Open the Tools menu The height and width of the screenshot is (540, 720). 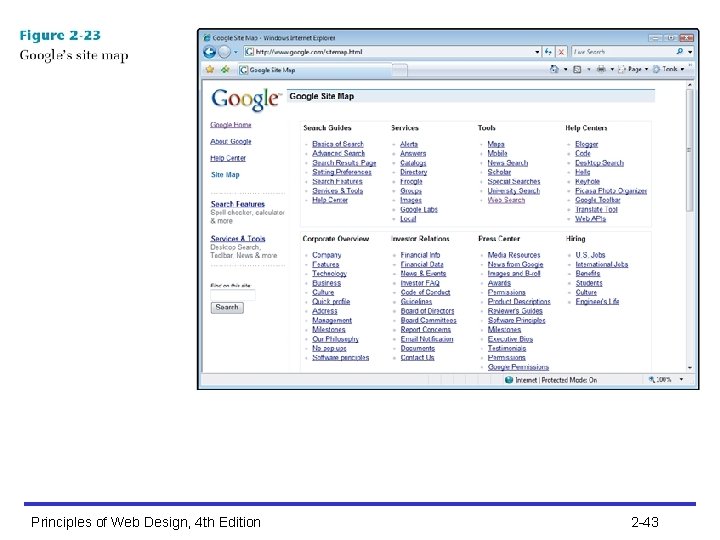[x=669, y=69]
